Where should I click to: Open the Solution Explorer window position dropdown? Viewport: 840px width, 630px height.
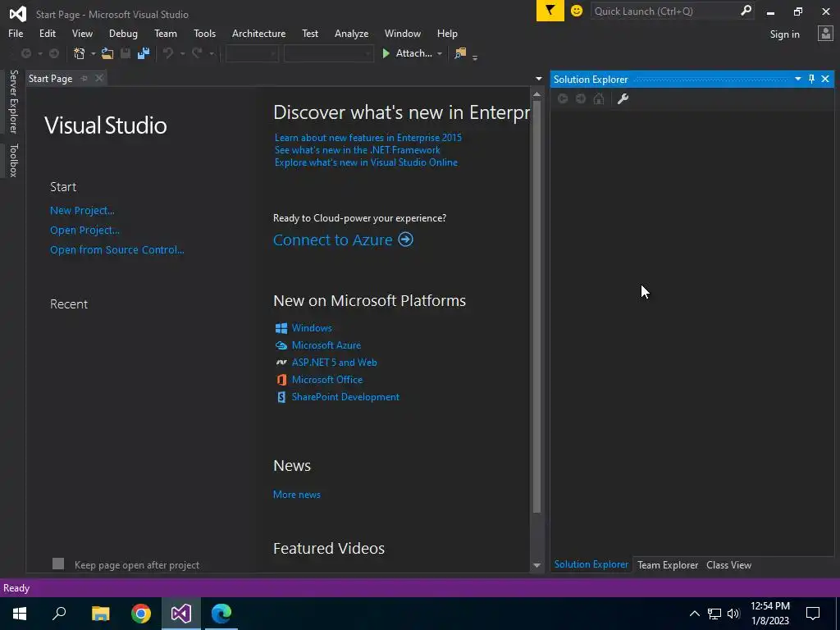(797, 79)
